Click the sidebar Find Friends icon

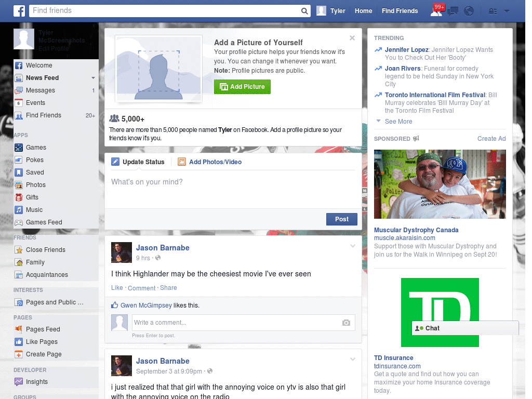click(19, 115)
